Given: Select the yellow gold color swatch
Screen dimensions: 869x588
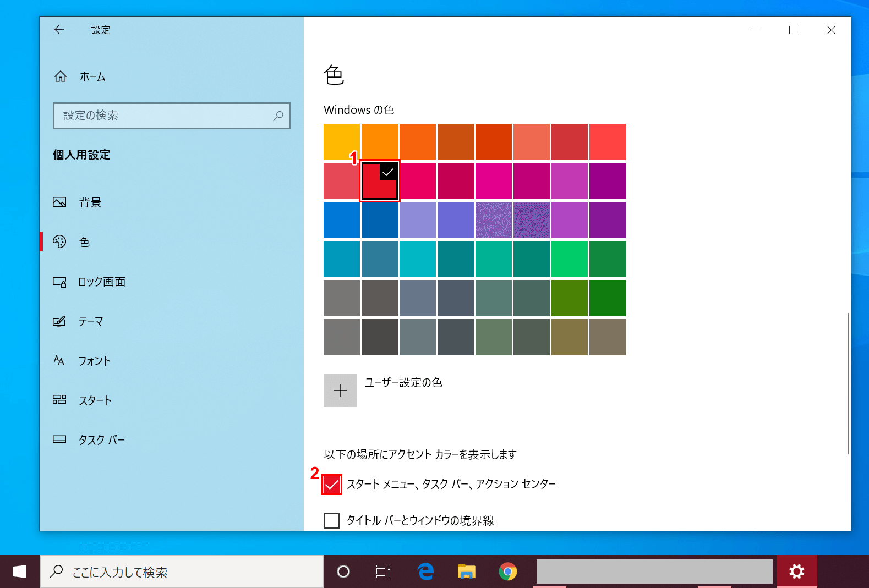Looking at the screenshot, I should [342, 142].
